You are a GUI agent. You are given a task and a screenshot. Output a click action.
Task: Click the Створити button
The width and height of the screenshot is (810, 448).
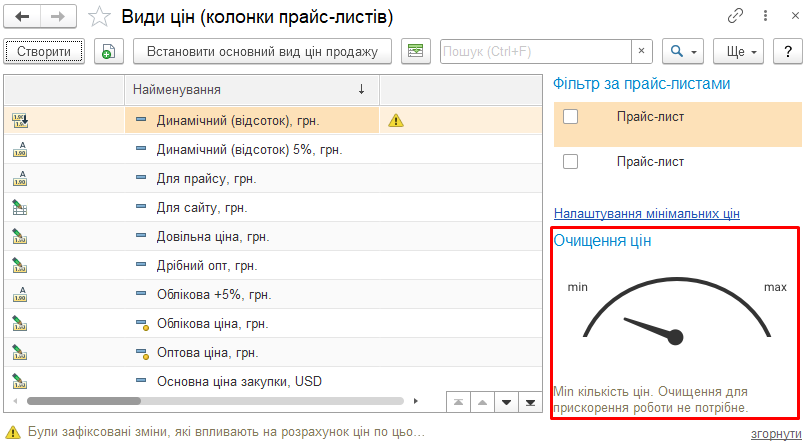(44, 52)
